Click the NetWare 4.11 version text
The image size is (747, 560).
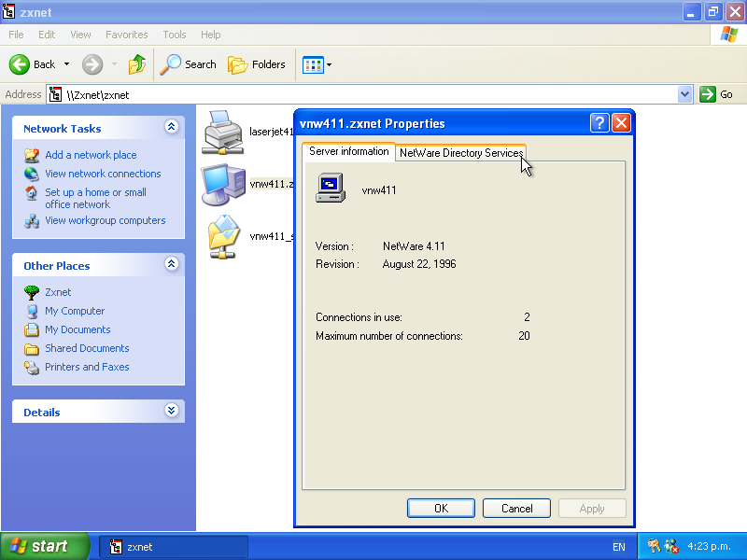click(414, 246)
